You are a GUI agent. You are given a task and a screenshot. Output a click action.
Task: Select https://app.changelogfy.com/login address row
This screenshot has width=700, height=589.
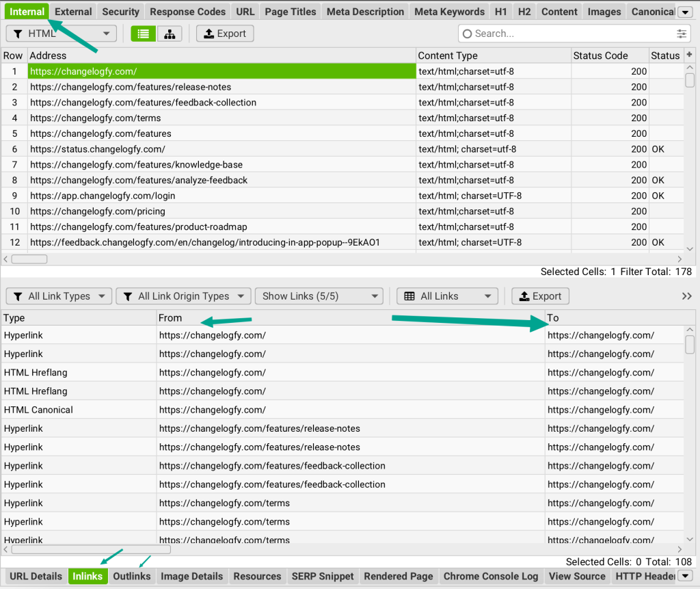(222, 196)
